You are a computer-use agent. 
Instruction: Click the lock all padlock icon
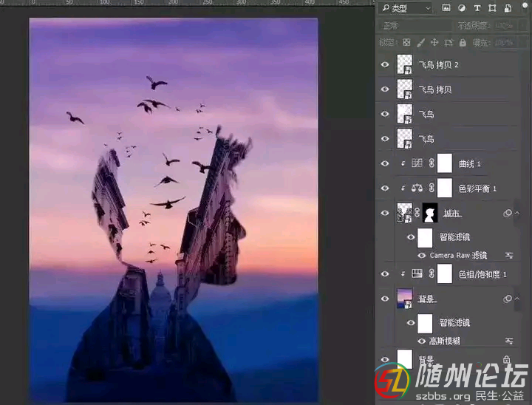click(463, 43)
